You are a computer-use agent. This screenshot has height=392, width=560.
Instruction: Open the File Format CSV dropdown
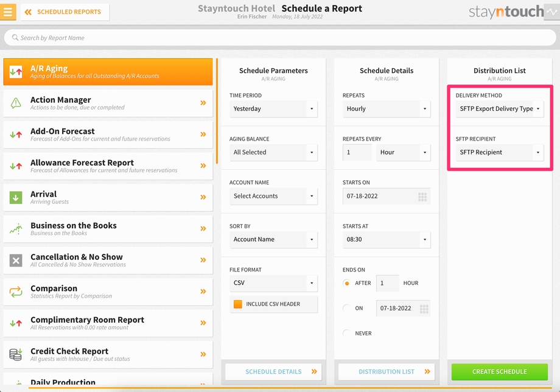pyautogui.click(x=273, y=283)
